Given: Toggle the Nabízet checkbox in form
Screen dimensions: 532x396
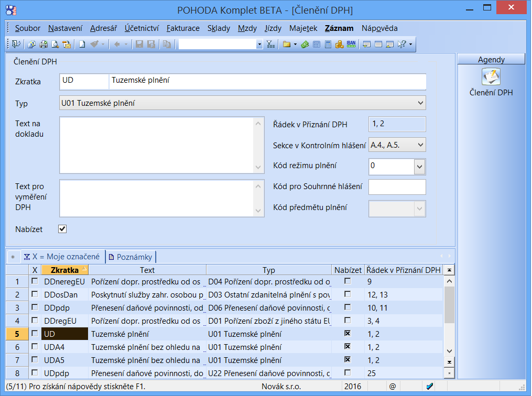Looking at the screenshot, I should [62, 229].
